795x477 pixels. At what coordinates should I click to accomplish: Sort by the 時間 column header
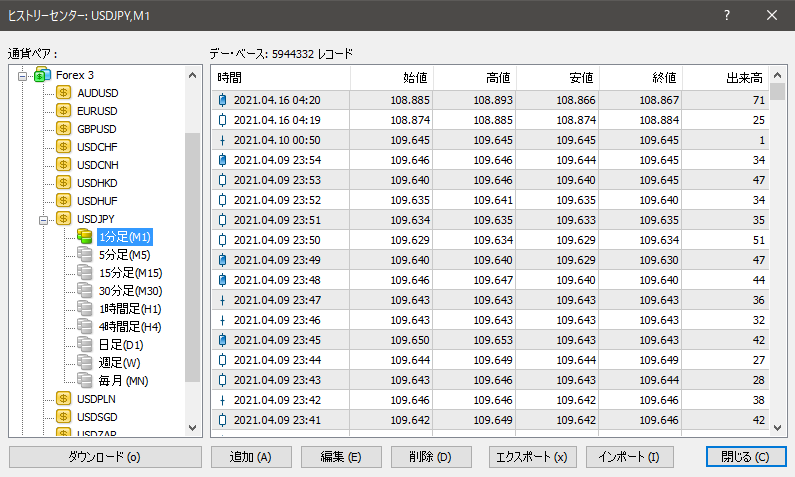280,78
